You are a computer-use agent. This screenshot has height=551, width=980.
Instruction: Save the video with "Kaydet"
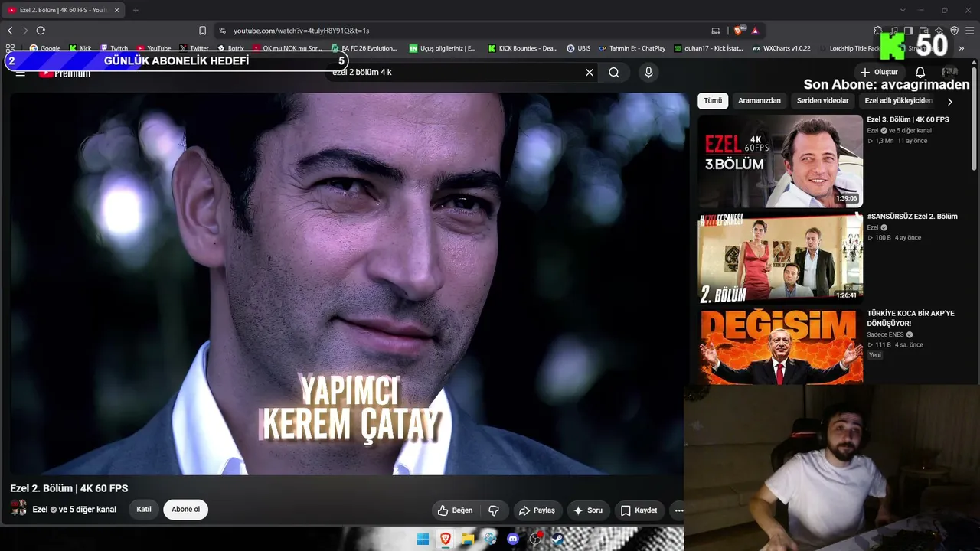pyautogui.click(x=639, y=510)
